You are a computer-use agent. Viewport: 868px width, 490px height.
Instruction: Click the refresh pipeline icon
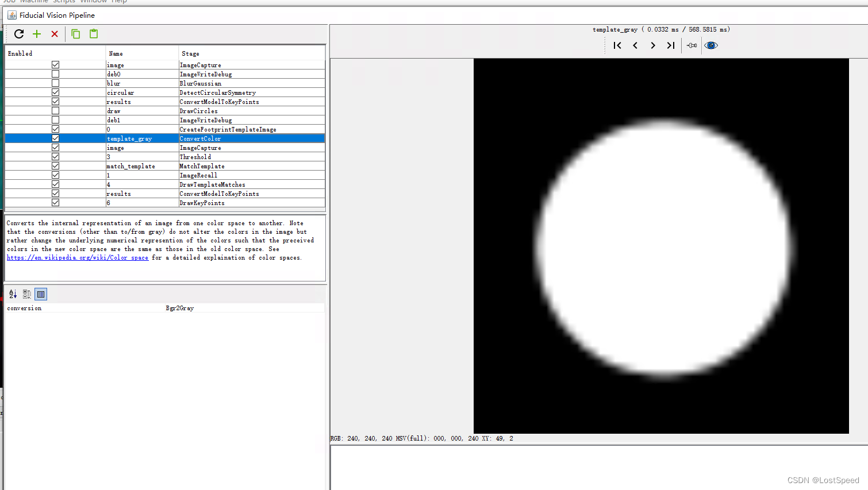[x=19, y=34]
